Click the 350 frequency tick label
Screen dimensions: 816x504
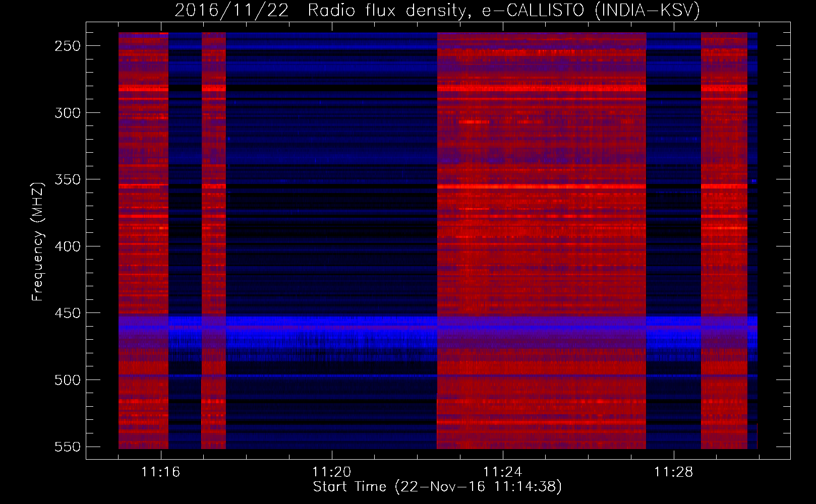68,179
